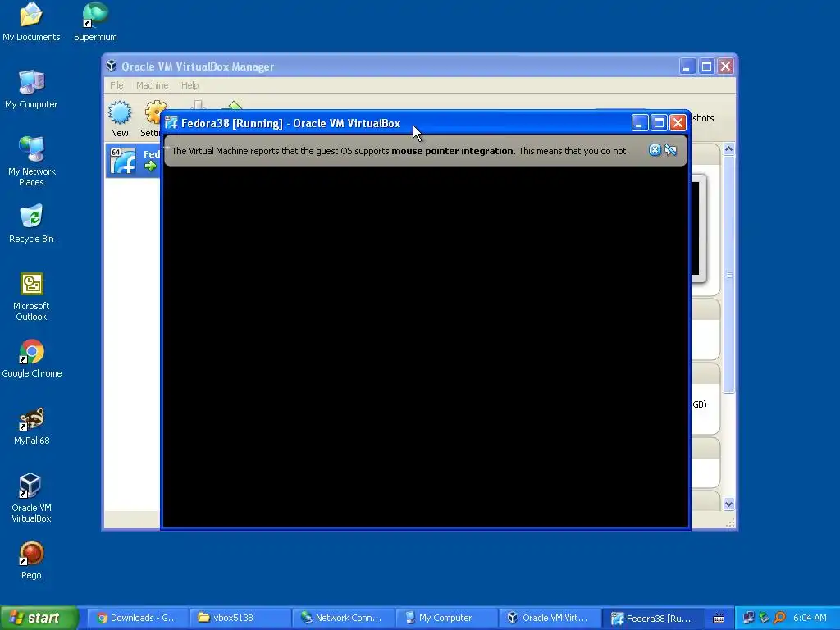Viewport: 840px width, 630px height.
Task: Click the Fedora38 running VM taskbar button
Action: click(x=651, y=618)
